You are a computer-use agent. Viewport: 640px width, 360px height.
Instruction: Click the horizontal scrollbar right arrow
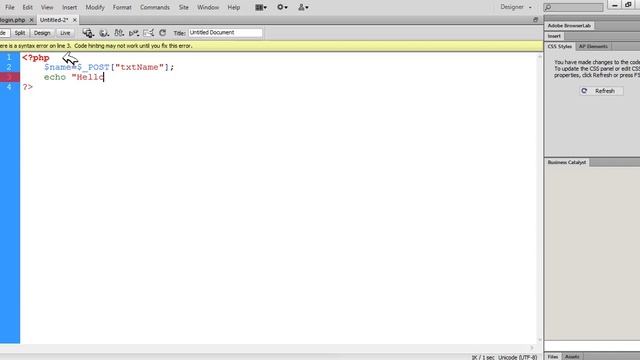click(x=532, y=348)
